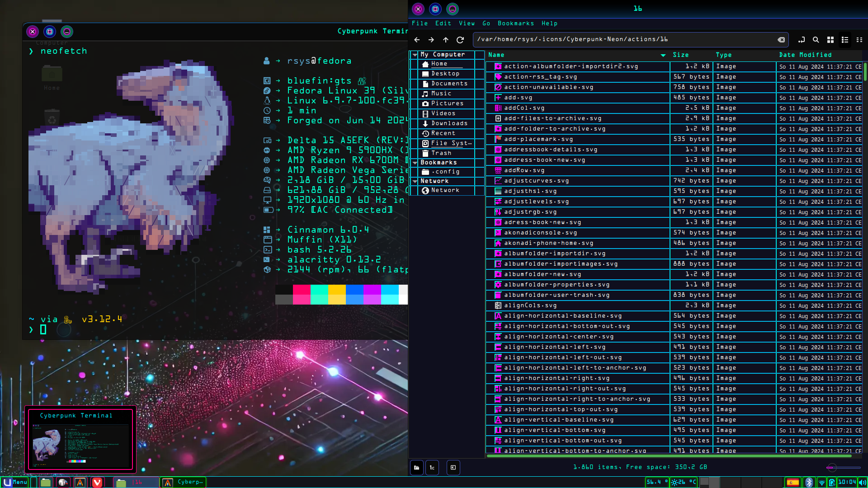This screenshot has width=868, height=488.
Task: Open the sound volume applet
Action: click(x=862, y=483)
